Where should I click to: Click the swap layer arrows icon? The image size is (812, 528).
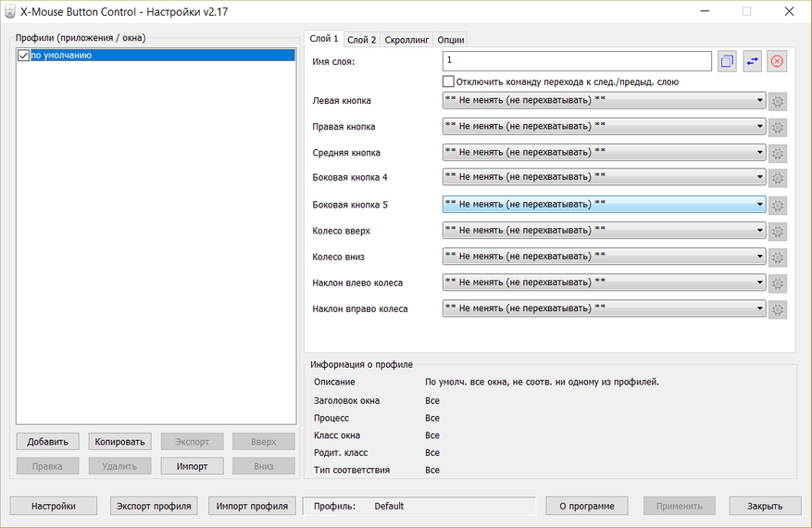point(752,61)
